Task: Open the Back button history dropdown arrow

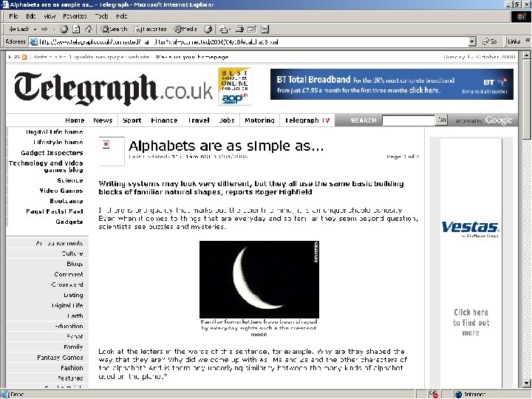Action: click(x=35, y=30)
